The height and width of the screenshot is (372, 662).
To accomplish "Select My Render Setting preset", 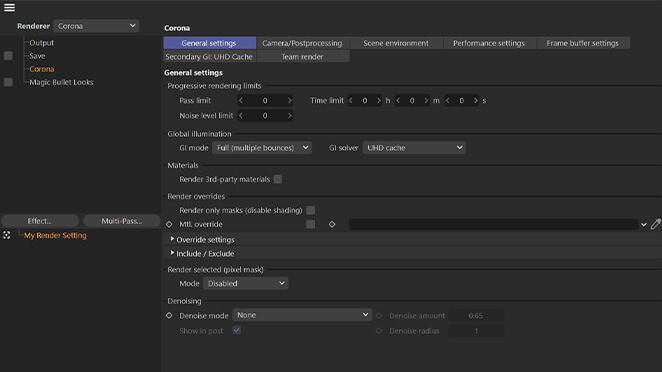I will click(x=55, y=235).
